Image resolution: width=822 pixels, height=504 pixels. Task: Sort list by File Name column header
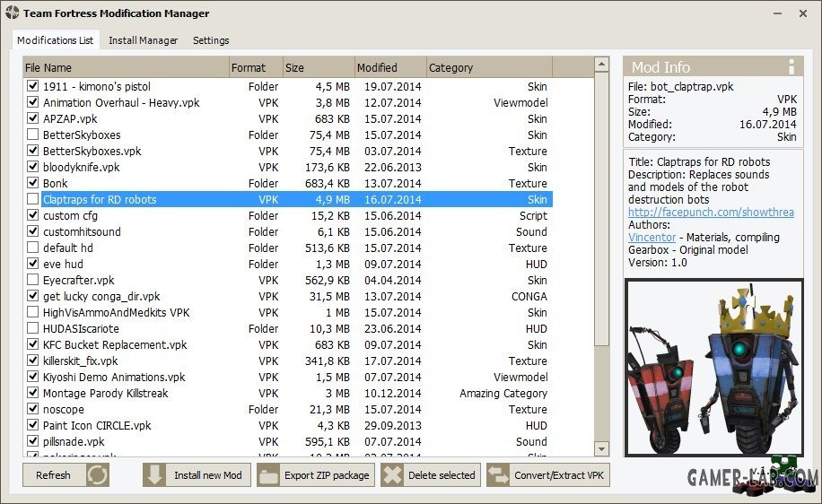tap(126, 67)
